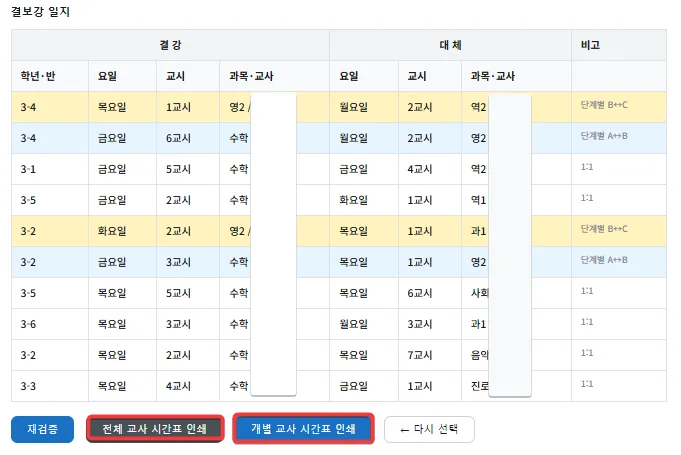681x455 pixels.
Task: Click 1:1 note in the 3-3 row
Action: pos(587,384)
